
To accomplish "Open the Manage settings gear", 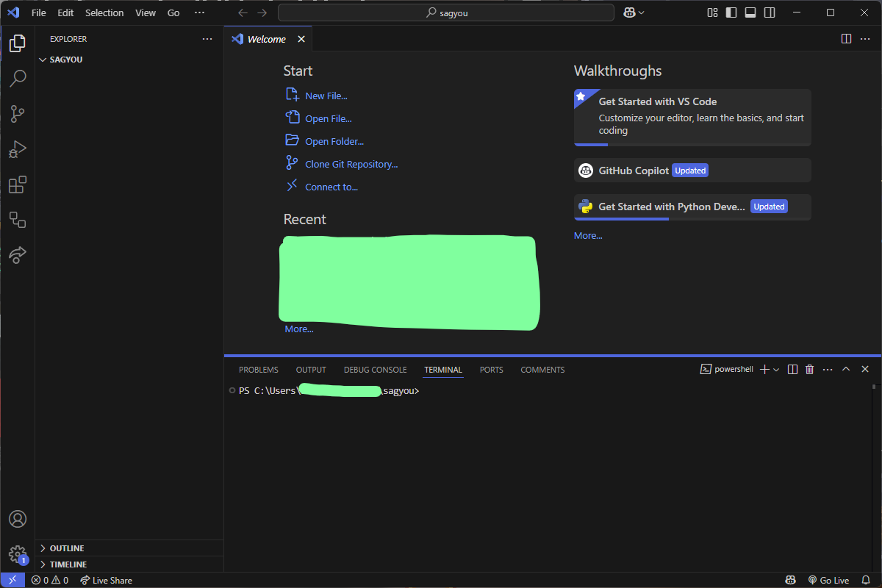I will 18,554.
